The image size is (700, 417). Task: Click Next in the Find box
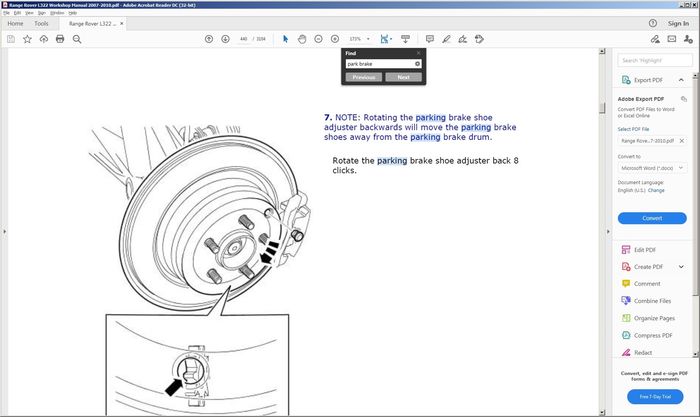tap(404, 77)
